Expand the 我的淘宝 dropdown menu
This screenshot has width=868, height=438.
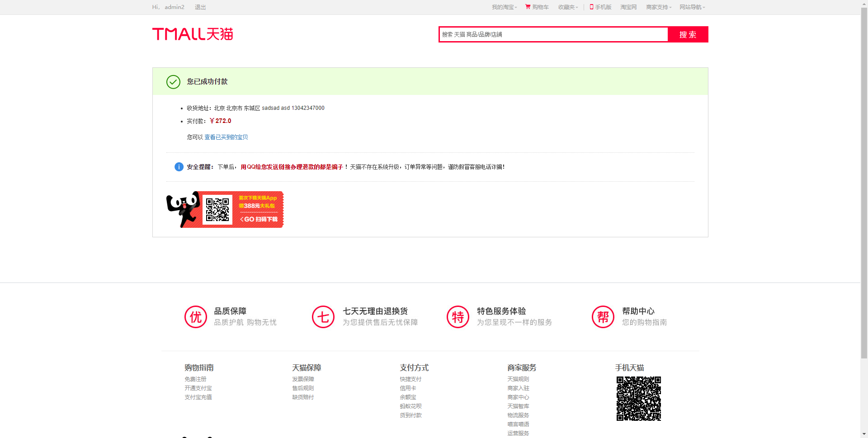point(505,7)
